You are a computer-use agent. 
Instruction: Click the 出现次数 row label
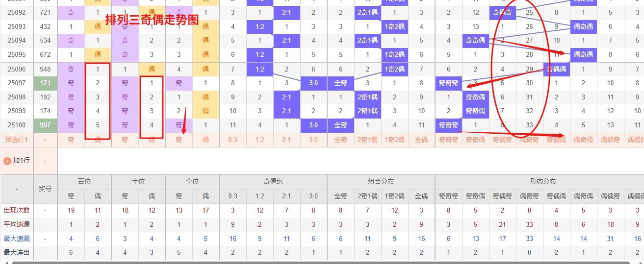(x=17, y=210)
